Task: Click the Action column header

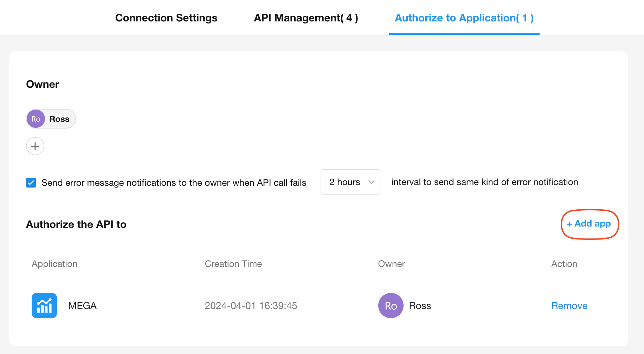Action: point(564,264)
